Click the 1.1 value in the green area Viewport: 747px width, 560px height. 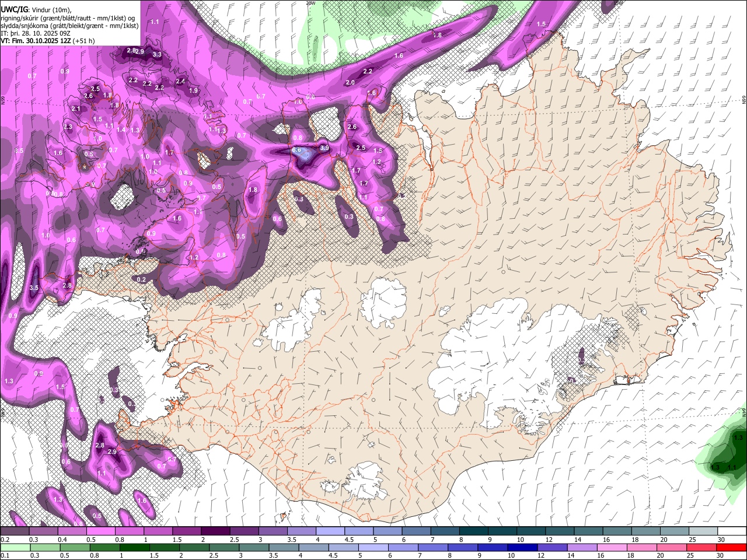point(732,467)
